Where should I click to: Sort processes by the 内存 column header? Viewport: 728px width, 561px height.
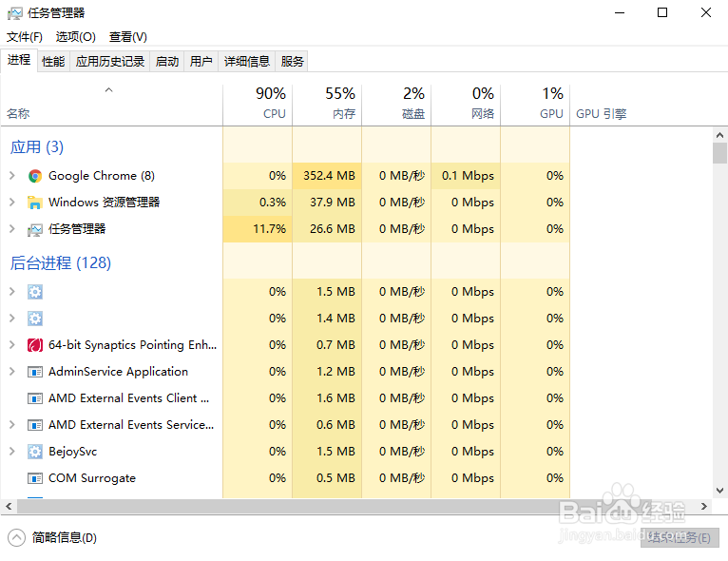pyautogui.click(x=327, y=105)
